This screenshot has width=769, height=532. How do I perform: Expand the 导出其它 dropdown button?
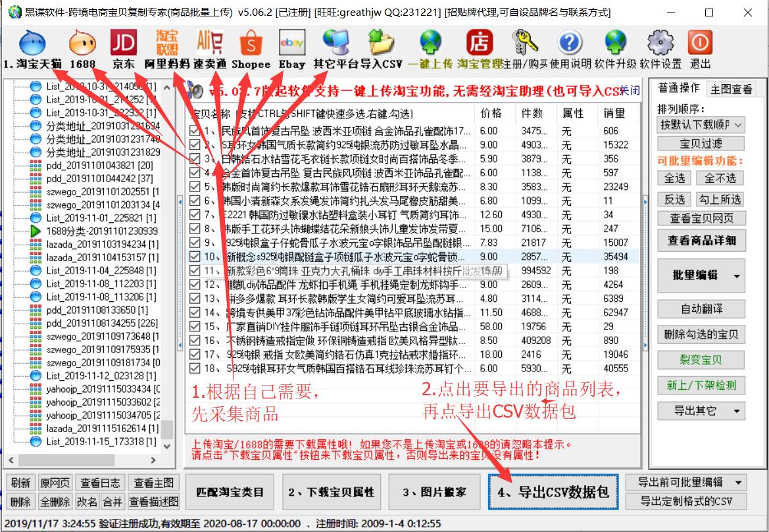(x=736, y=411)
